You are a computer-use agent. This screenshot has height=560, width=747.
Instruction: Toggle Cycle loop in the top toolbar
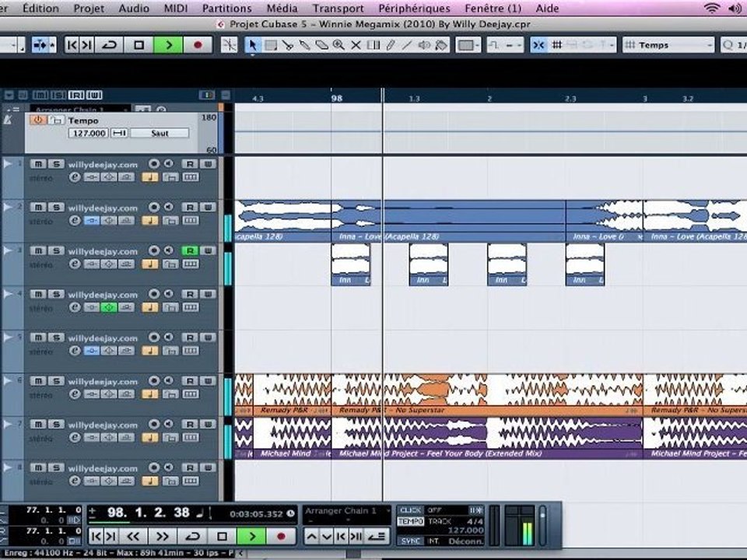110,45
